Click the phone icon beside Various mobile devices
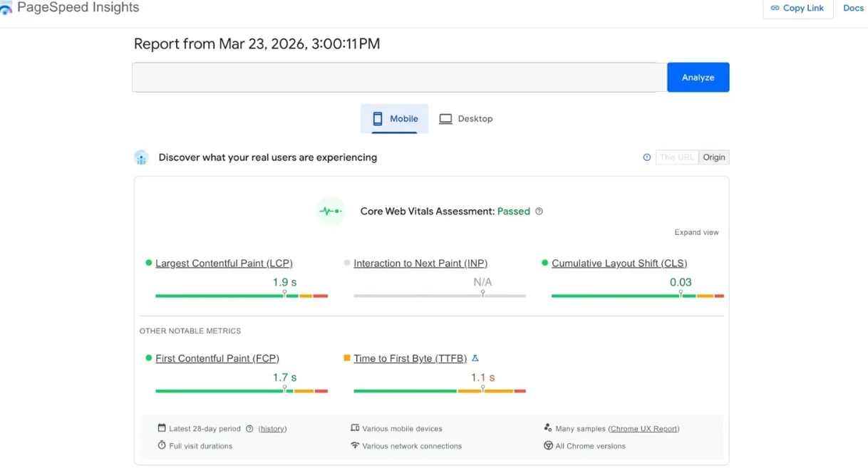This screenshot has height=473, width=868. pyautogui.click(x=355, y=428)
